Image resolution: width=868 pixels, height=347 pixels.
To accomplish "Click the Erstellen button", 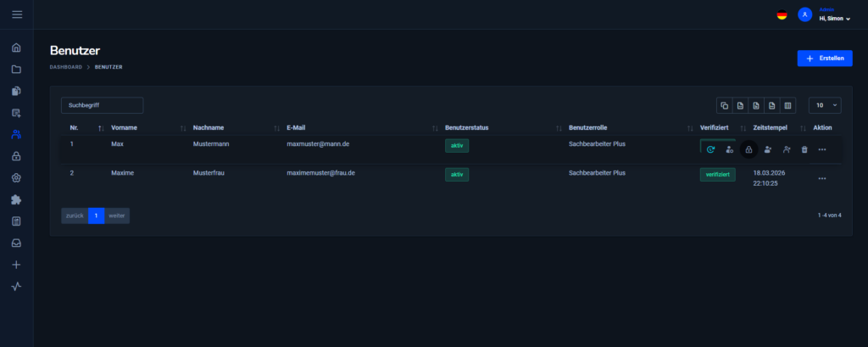I will pos(825,59).
